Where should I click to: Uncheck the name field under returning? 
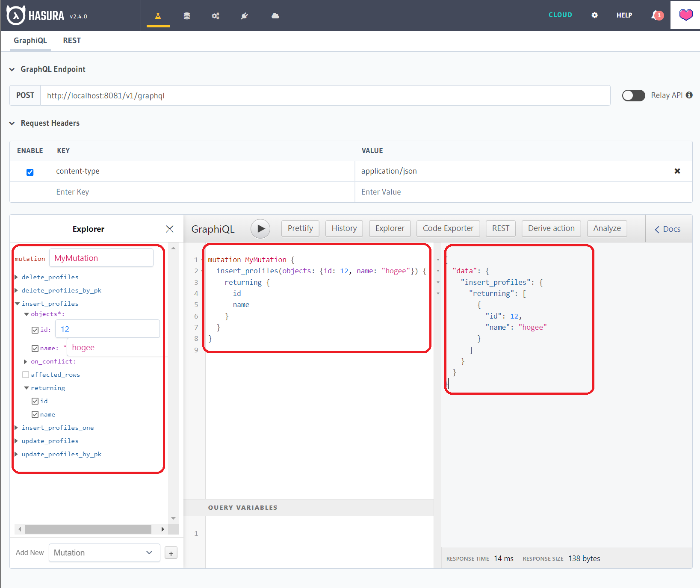coord(35,414)
